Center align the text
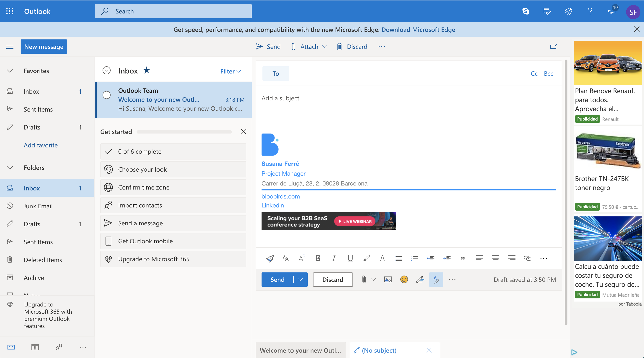 coord(495,258)
